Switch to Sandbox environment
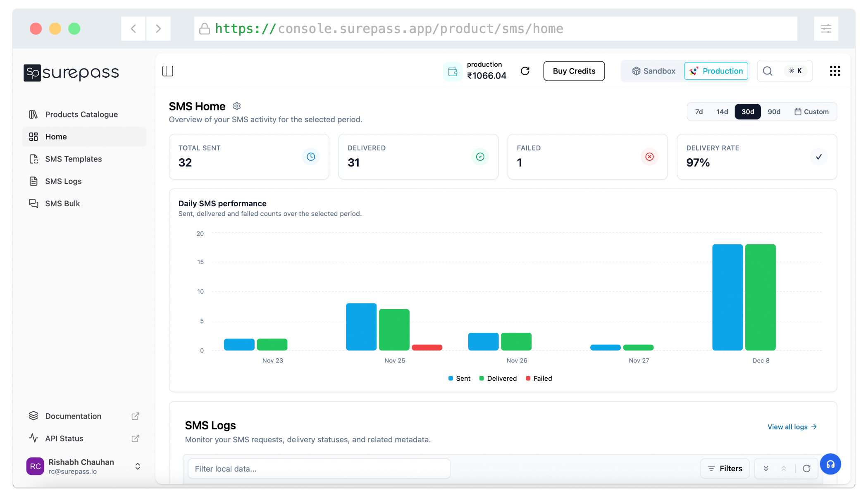The image size is (868, 496). [653, 71]
